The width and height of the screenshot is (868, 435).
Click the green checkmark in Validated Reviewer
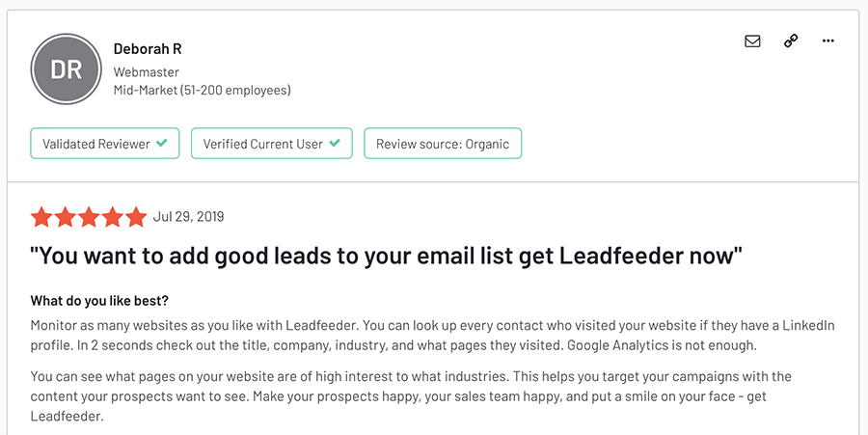[162, 144]
